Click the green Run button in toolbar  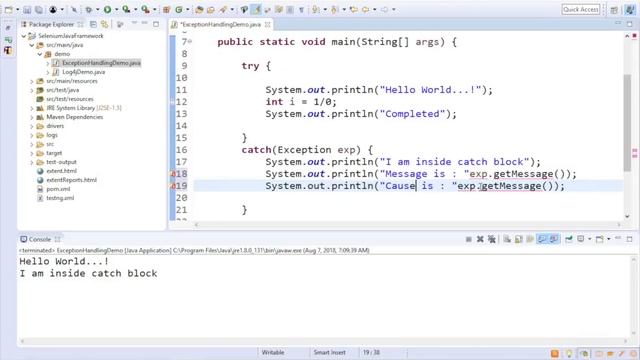tap(107, 9)
